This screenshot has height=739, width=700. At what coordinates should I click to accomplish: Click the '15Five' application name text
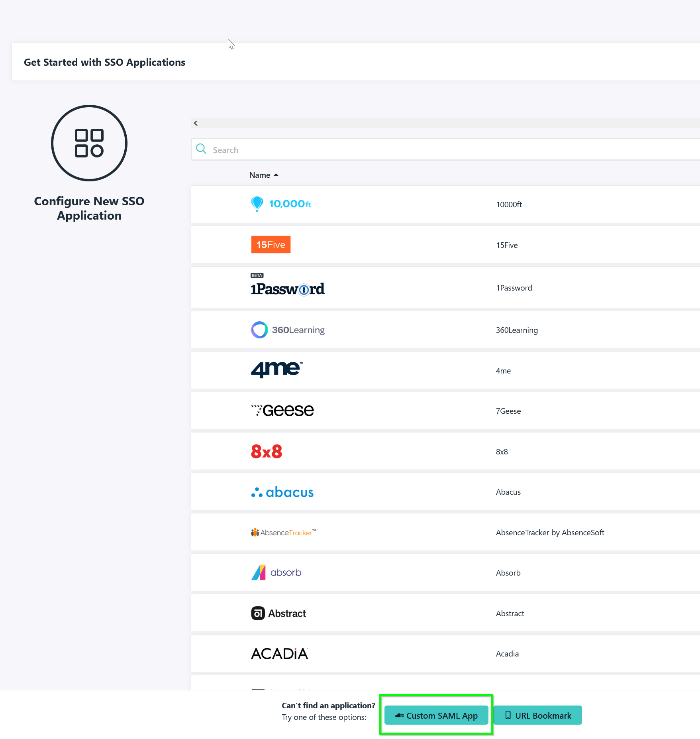click(x=507, y=245)
